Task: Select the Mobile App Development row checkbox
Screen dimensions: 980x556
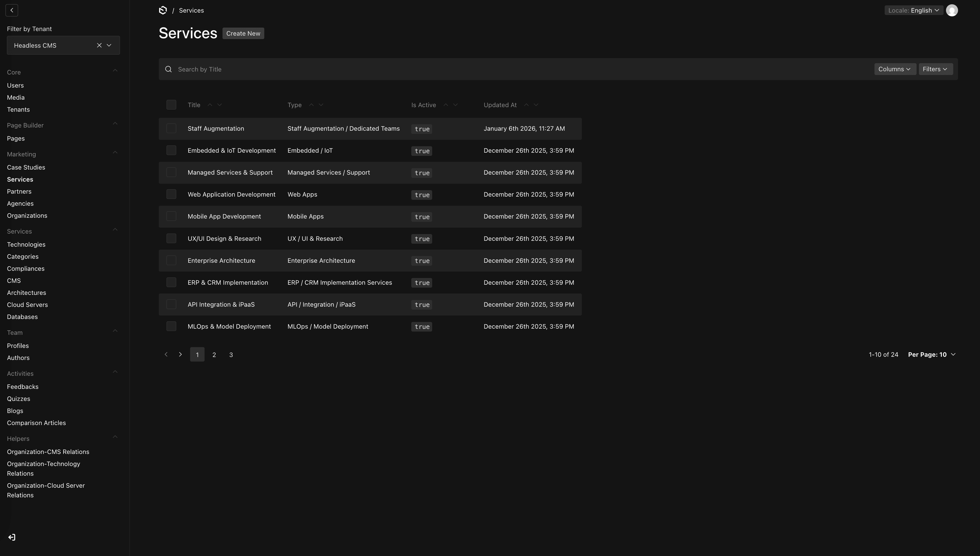Action: (171, 216)
